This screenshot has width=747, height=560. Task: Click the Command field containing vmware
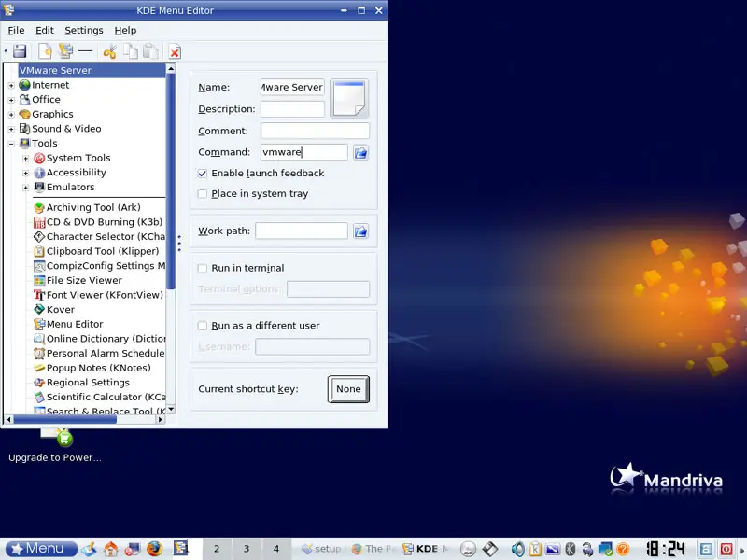coord(304,152)
